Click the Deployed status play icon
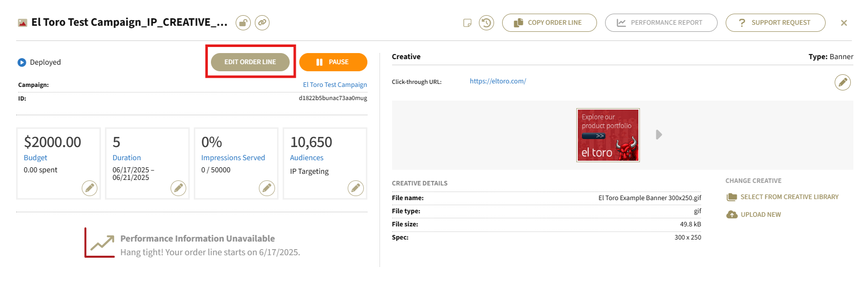 22,63
